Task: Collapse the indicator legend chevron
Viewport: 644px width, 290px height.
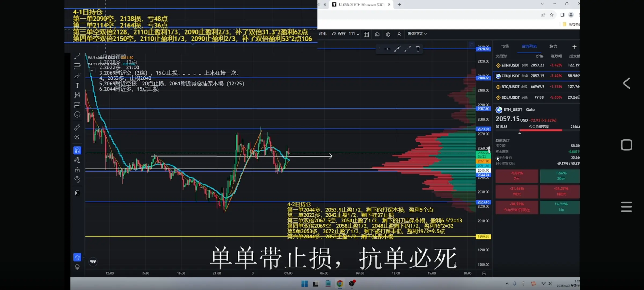Action: click(x=92, y=71)
